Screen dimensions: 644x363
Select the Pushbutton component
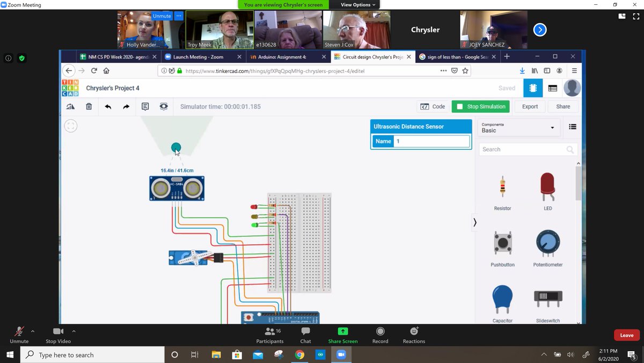tap(503, 249)
